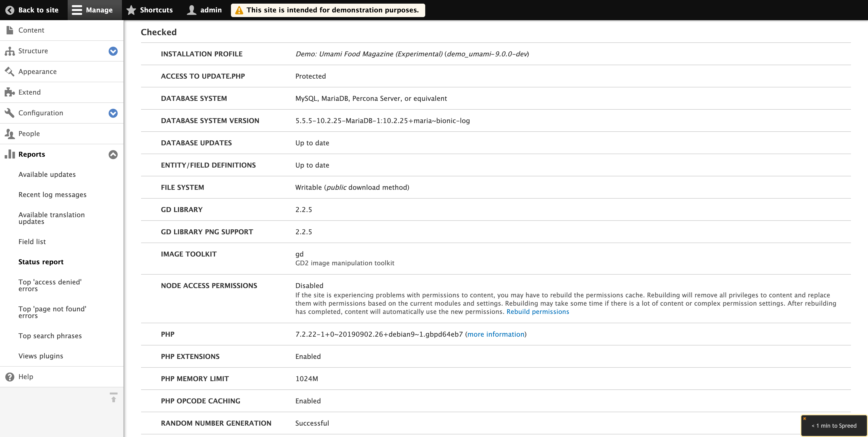Image resolution: width=868 pixels, height=437 pixels.
Task: Click the Configuration wrench icon
Action: point(10,113)
